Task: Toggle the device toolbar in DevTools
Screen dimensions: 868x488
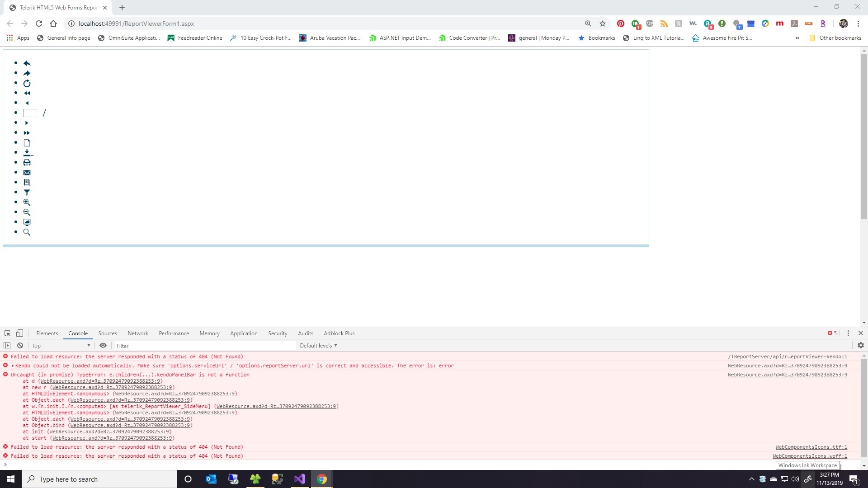Action: 19,333
